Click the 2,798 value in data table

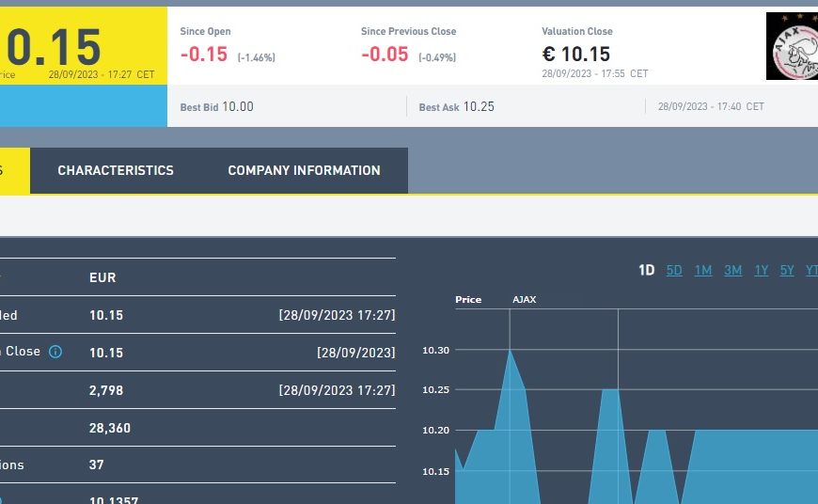106,390
